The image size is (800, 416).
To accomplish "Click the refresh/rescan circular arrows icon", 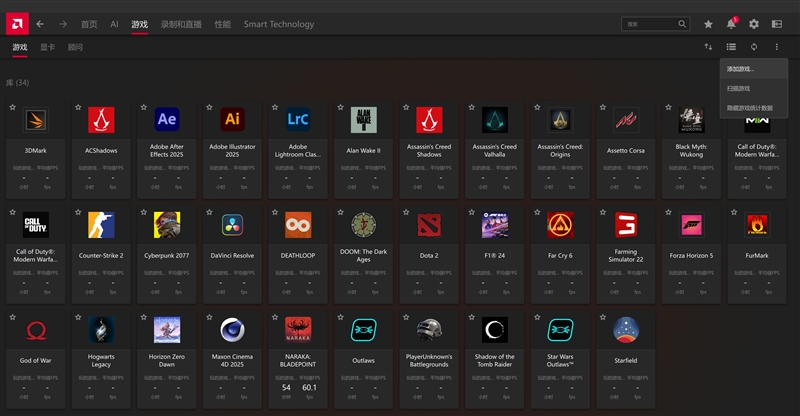I will click(x=754, y=47).
